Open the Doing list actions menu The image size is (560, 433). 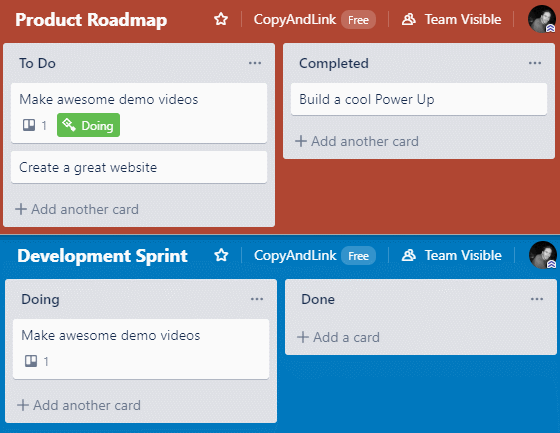click(257, 299)
